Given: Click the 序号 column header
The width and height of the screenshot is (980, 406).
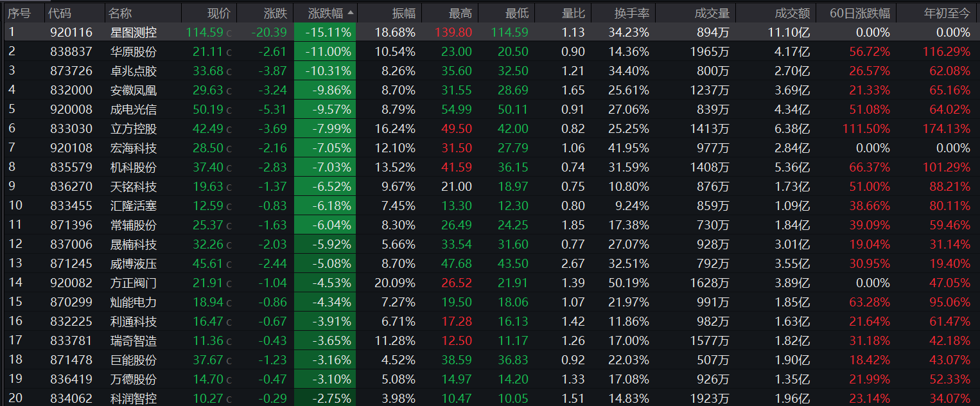Looking at the screenshot, I should (19, 13).
